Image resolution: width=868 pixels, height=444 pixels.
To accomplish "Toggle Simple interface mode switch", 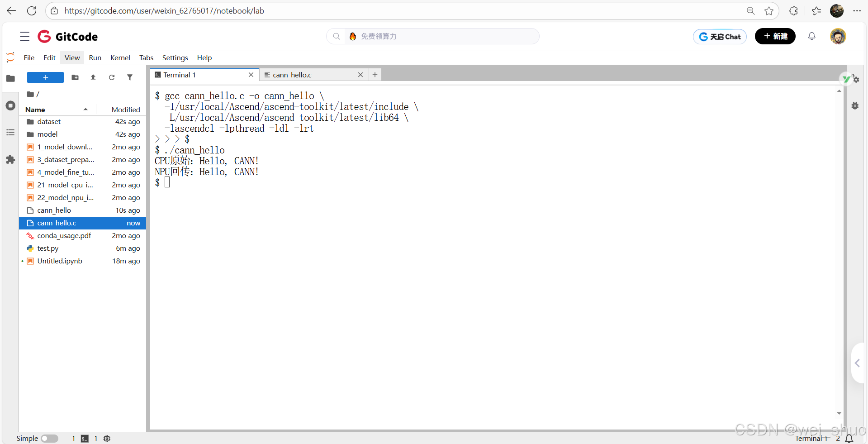I will (x=49, y=438).
